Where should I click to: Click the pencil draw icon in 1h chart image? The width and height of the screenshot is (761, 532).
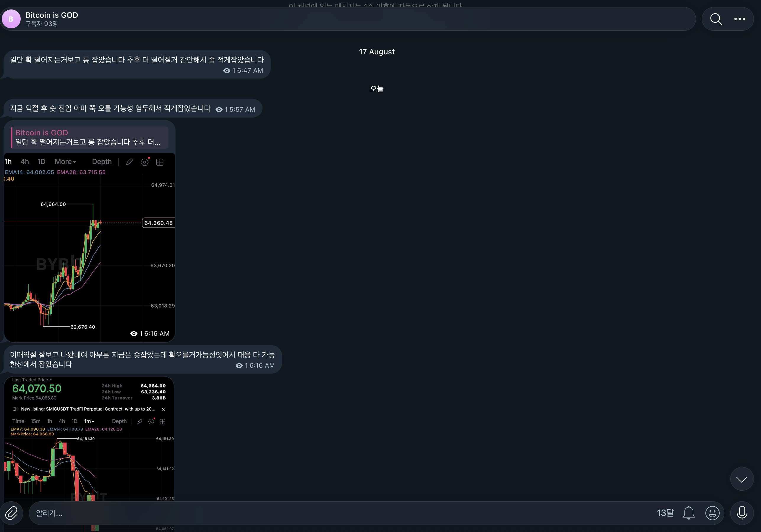coord(129,162)
